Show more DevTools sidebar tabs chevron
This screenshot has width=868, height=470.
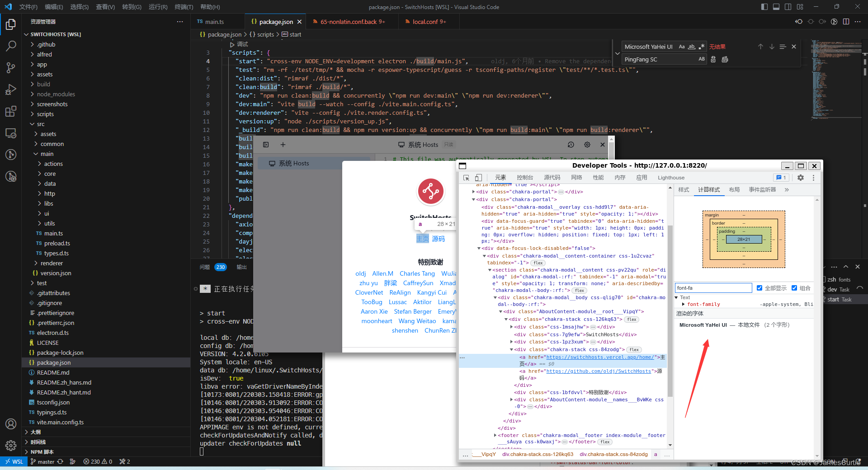(787, 190)
